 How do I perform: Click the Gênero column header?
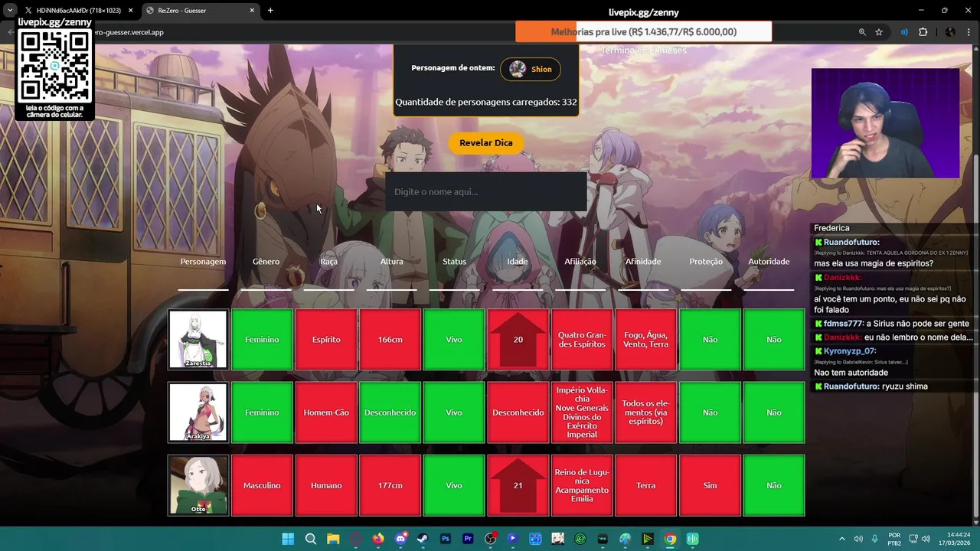point(266,262)
